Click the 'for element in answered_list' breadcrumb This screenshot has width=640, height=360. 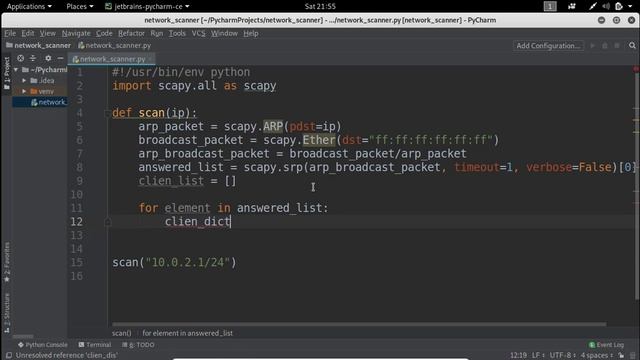(x=187, y=333)
